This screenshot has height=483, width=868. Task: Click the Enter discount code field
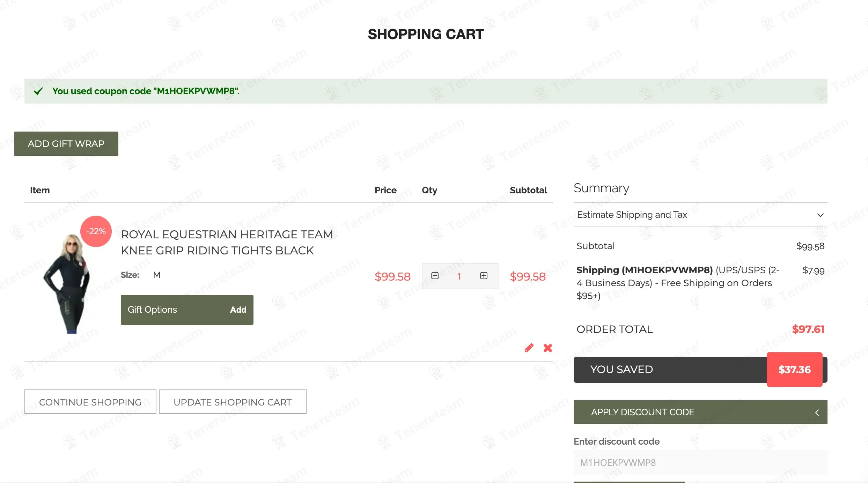pyautogui.click(x=700, y=462)
